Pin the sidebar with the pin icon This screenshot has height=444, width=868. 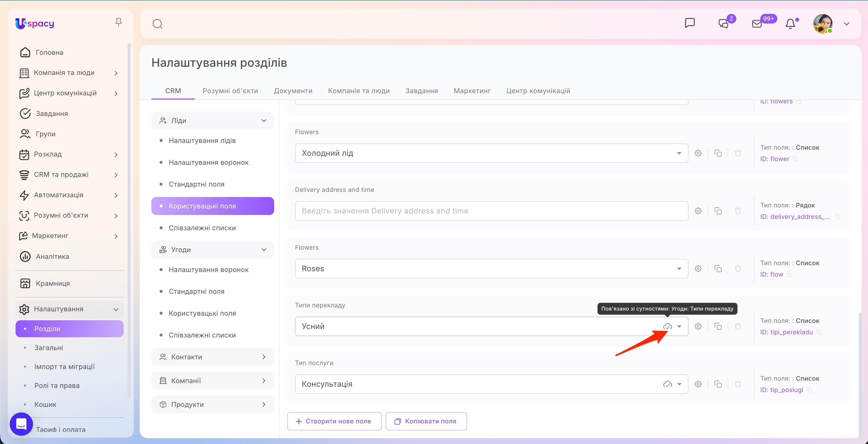point(118,22)
